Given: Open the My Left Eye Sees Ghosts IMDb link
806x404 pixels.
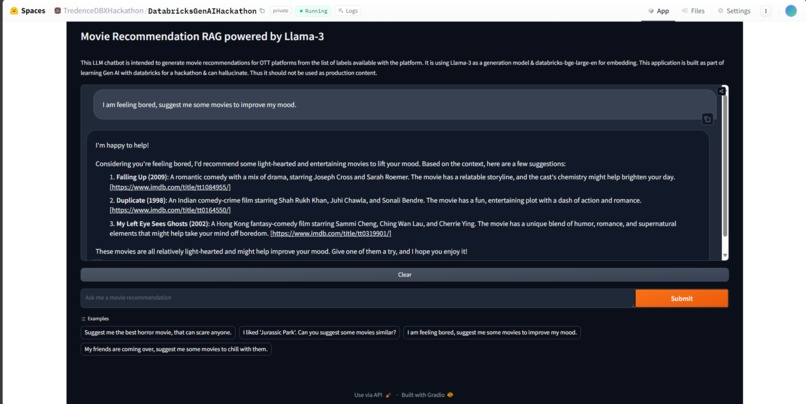Looking at the screenshot, I should tap(331, 233).
